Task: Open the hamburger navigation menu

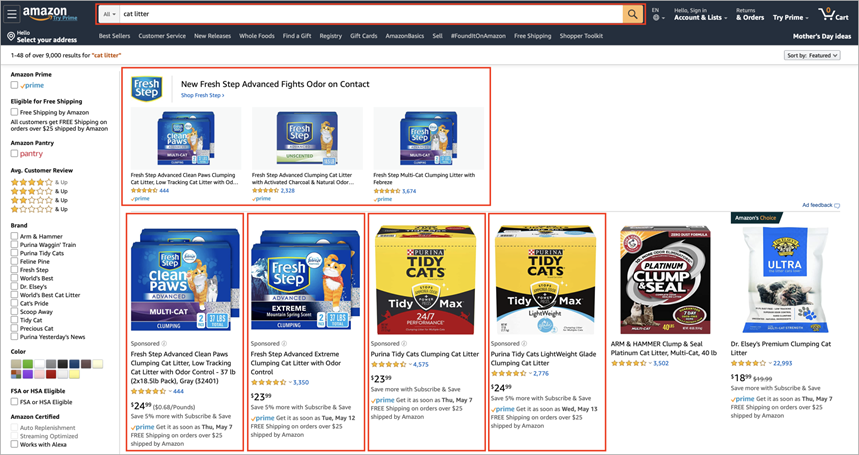Action: [12, 14]
